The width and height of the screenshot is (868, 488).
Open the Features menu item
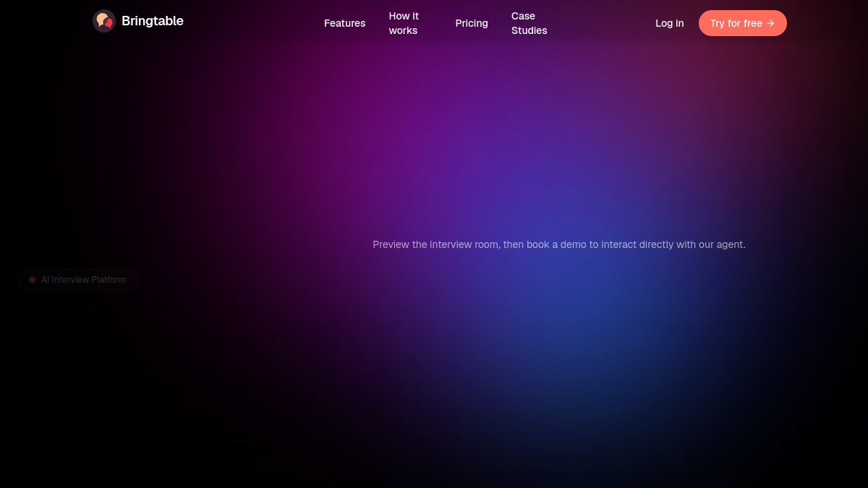click(x=345, y=23)
